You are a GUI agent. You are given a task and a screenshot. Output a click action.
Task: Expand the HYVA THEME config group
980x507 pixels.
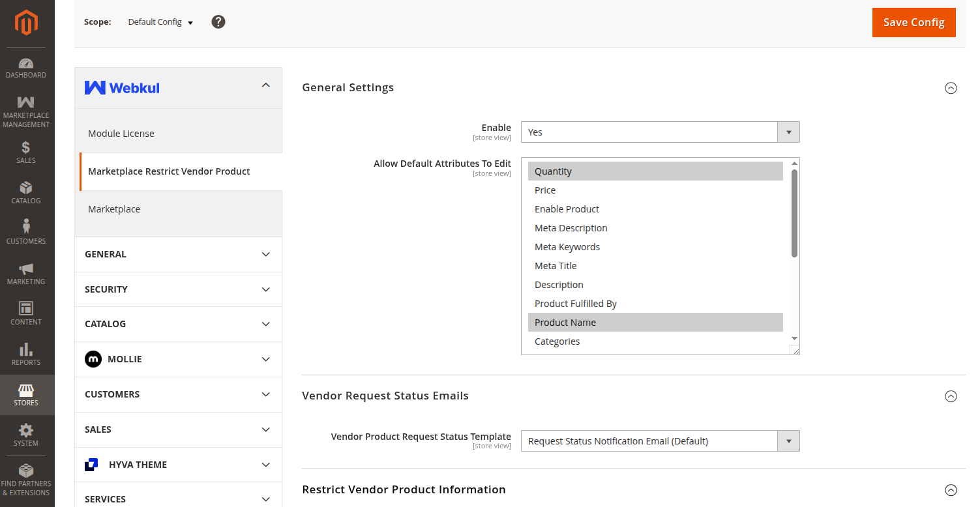point(178,465)
